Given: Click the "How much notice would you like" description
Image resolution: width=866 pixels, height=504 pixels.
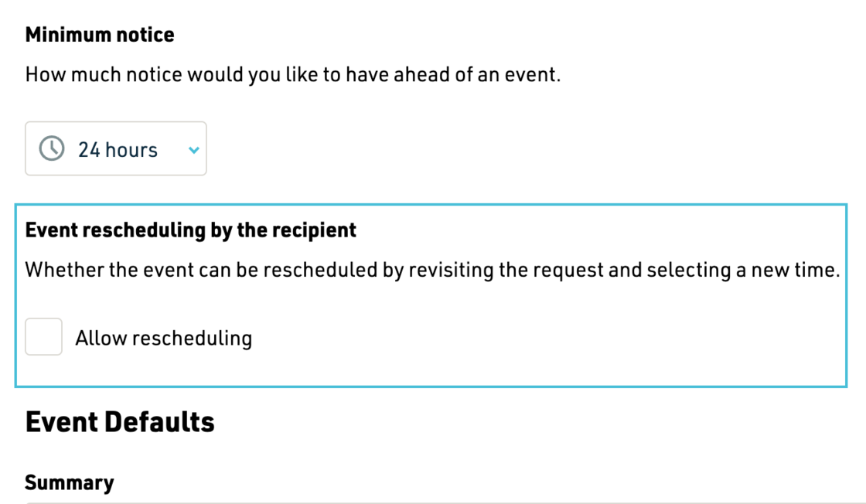Looking at the screenshot, I should pyautogui.click(x=292, y=75).
